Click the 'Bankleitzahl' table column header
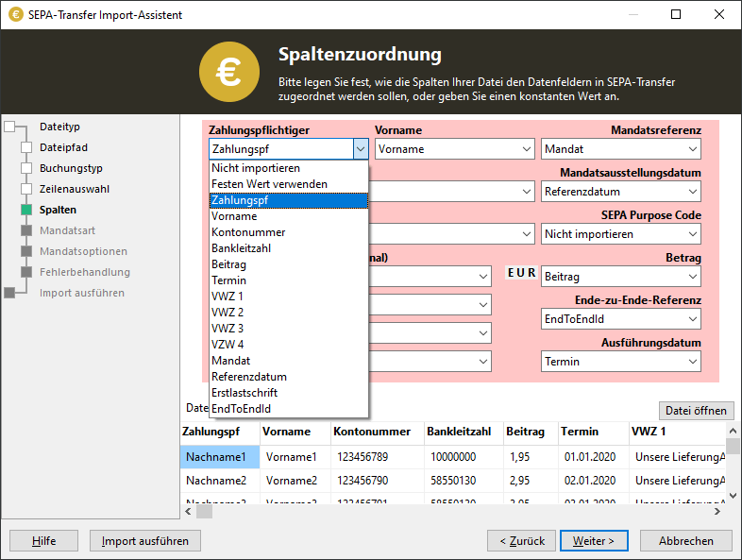The width and height of the screenshot is (742, 560). pyautogui.click(x=464, y=432)
